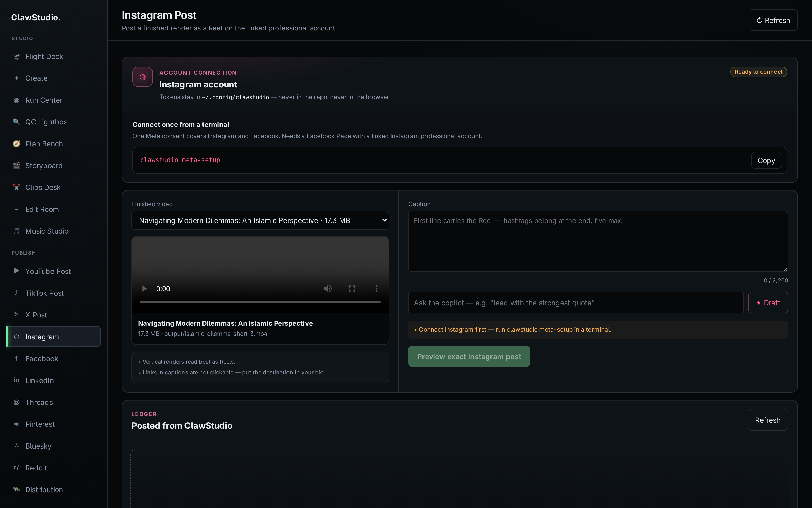
Task: Select LinkedIn in the sidebar
Action: [x=54, y=380]
